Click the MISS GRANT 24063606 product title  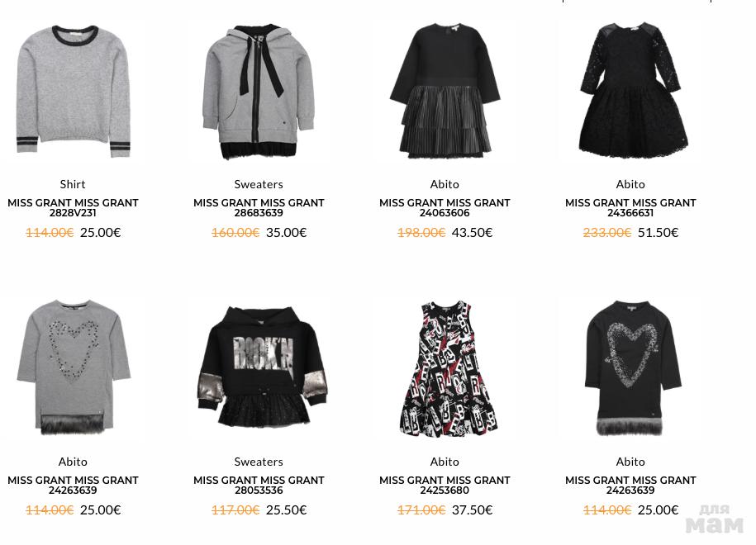[x=445, y=208]
